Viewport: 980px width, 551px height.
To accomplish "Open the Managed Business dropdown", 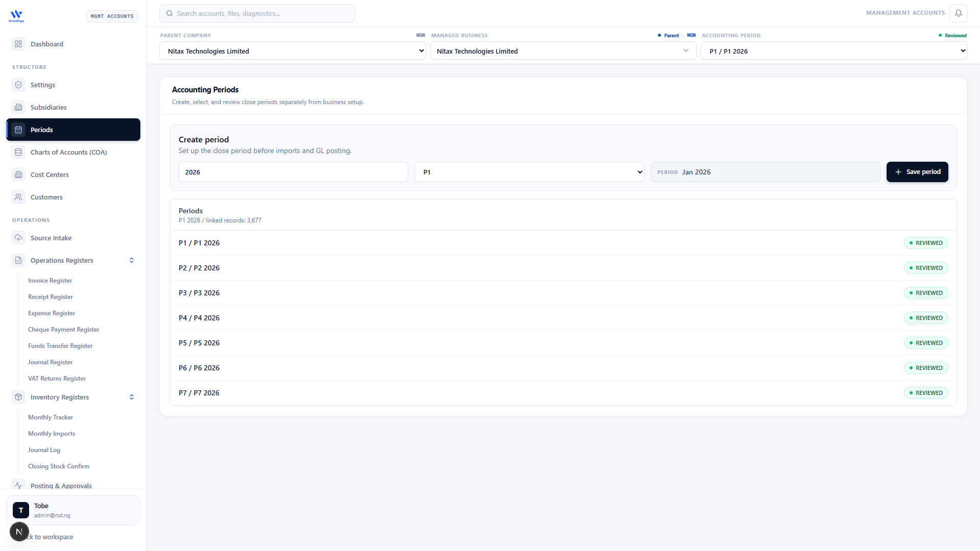I will (563, 51).
